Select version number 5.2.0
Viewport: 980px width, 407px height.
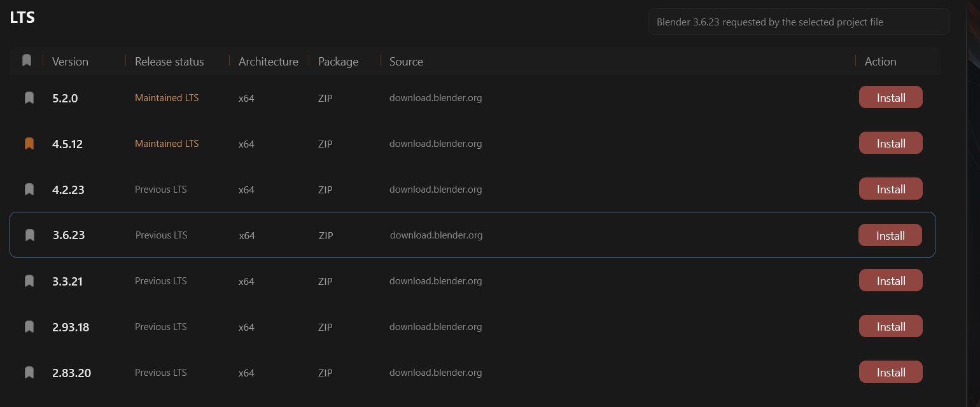pos(65,99)
